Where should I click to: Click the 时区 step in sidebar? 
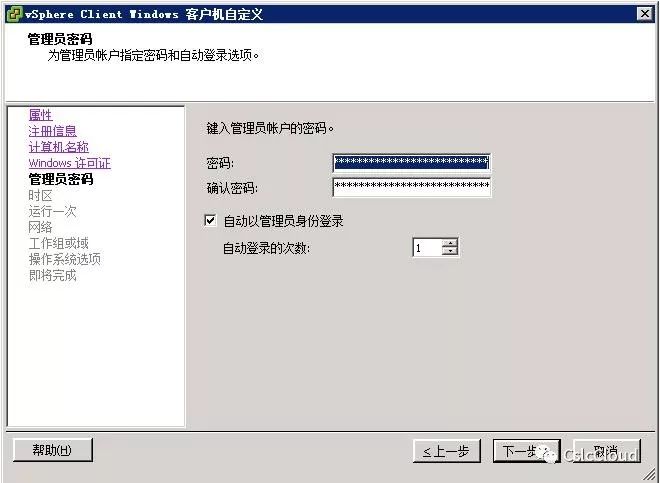[x=40, y=195]
